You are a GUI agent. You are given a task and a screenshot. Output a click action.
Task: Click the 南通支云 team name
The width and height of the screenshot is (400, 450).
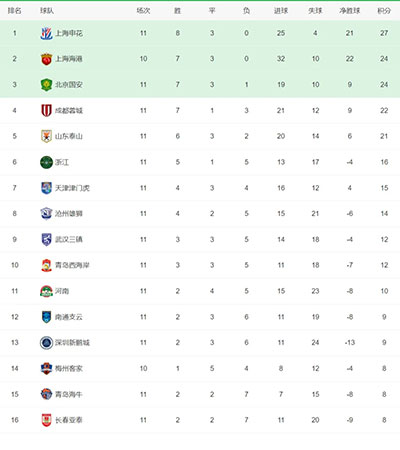pos(69,317)
